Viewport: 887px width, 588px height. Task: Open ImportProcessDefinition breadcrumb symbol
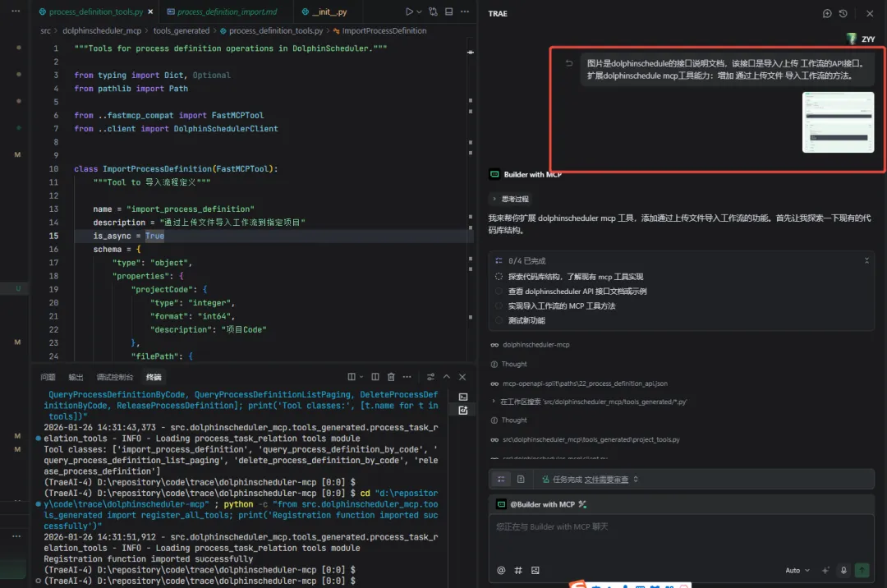coord(384,30)
